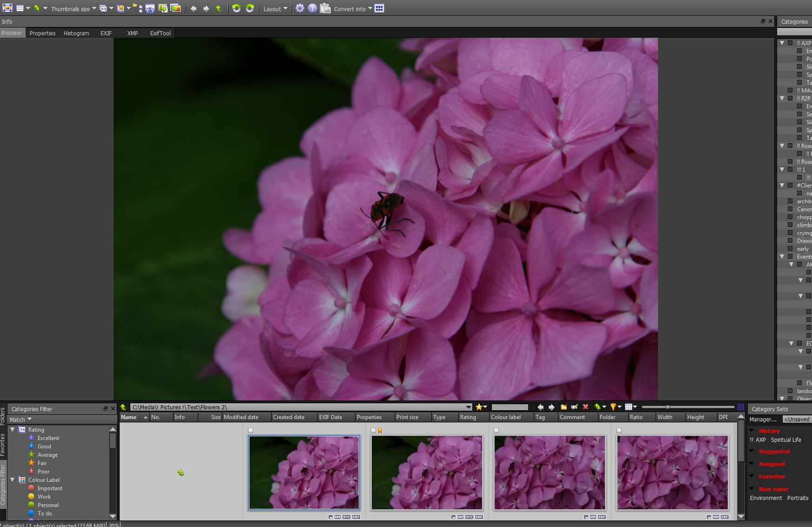
Task: Click the fullscreen view icon
Action: tap(7, 8)
